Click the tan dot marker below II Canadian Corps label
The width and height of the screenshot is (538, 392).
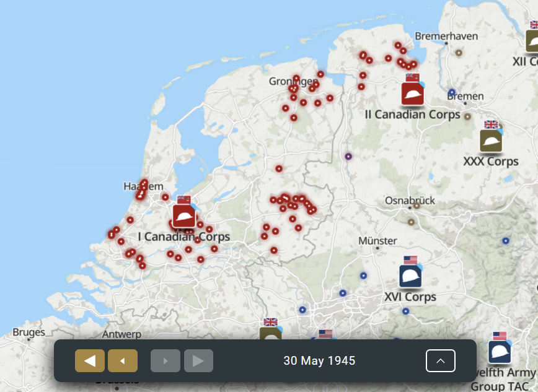(467, 116)
